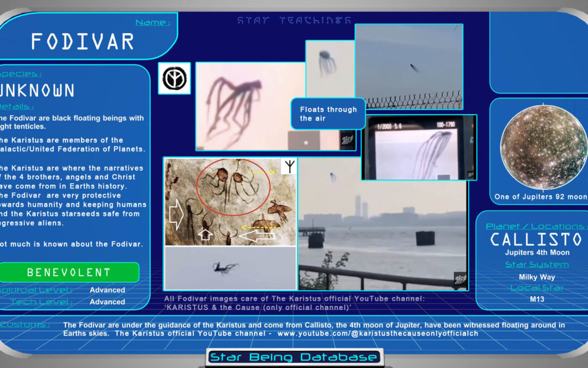
Task: Click watermark logo on harbor photo
Action: click(460, 280)
